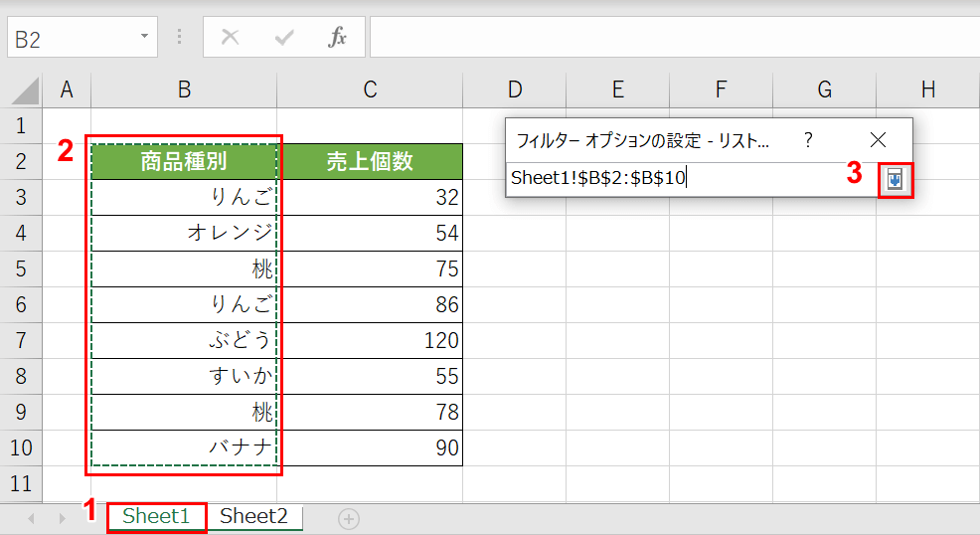This screenshot has height=535, width=980.
Task: Select row 10 header
Action: (x=21, y=447)
